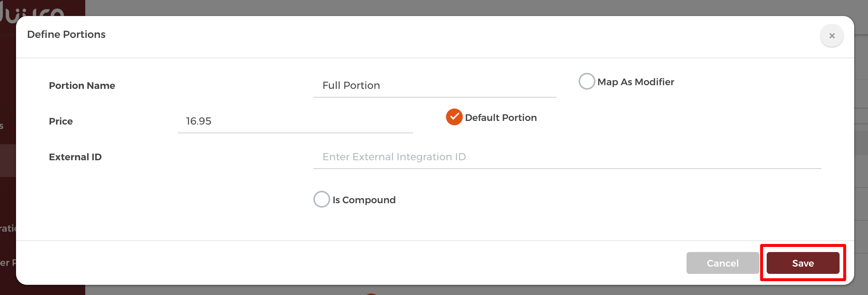Click the Full Portion name text
This screenshot has height=295, width=868.
click(x=351, y=85)
